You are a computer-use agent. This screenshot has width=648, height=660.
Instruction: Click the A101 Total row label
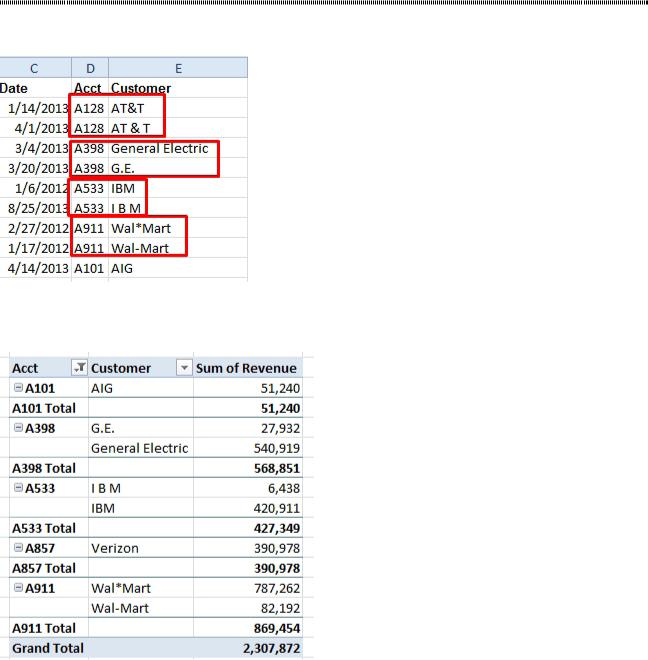[44, 408]
